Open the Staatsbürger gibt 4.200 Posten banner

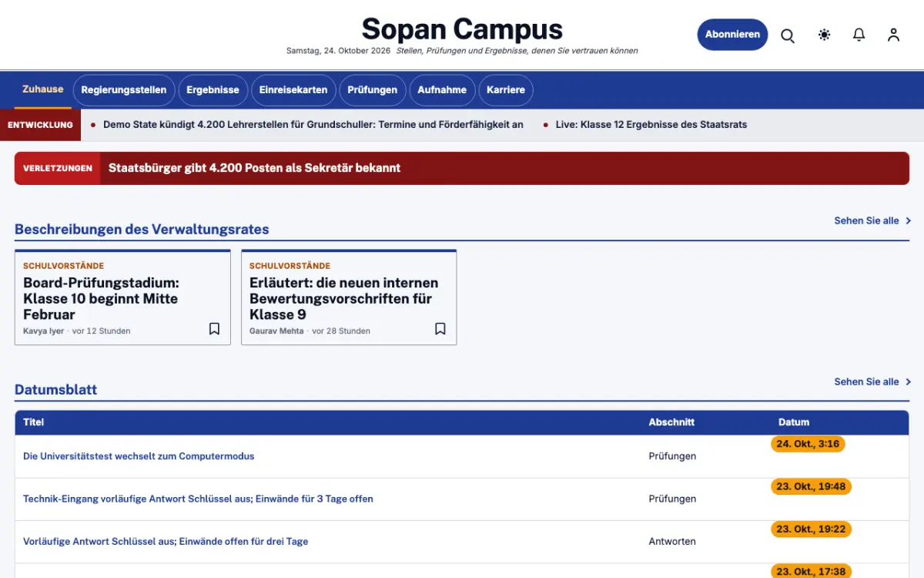pyautogui.click(x=462, y=168)
